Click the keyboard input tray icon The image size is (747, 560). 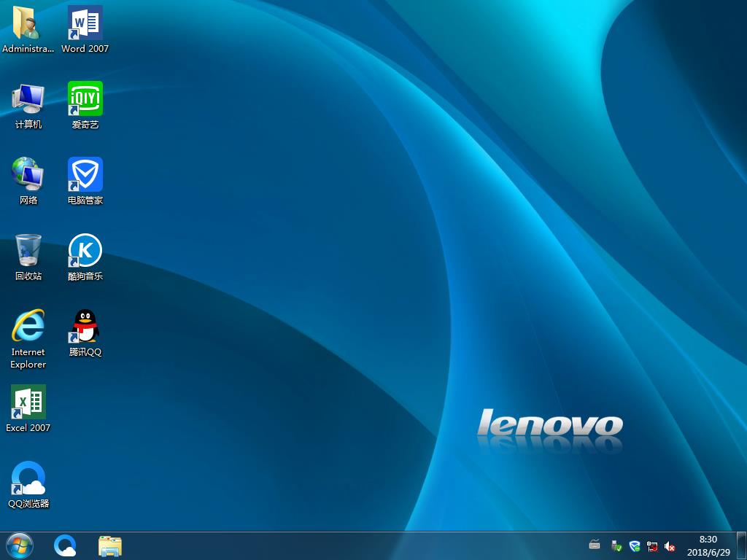[x=595, y=544]
